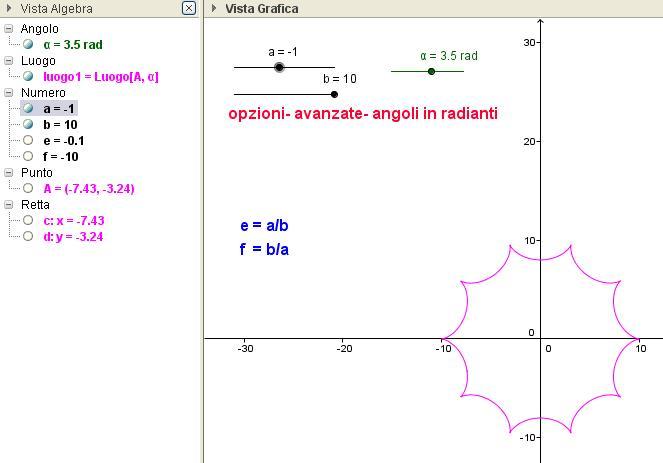Click the x-axis label -30
The height and width of the screenshot is (463, 663).
click(x=245, y=349)
